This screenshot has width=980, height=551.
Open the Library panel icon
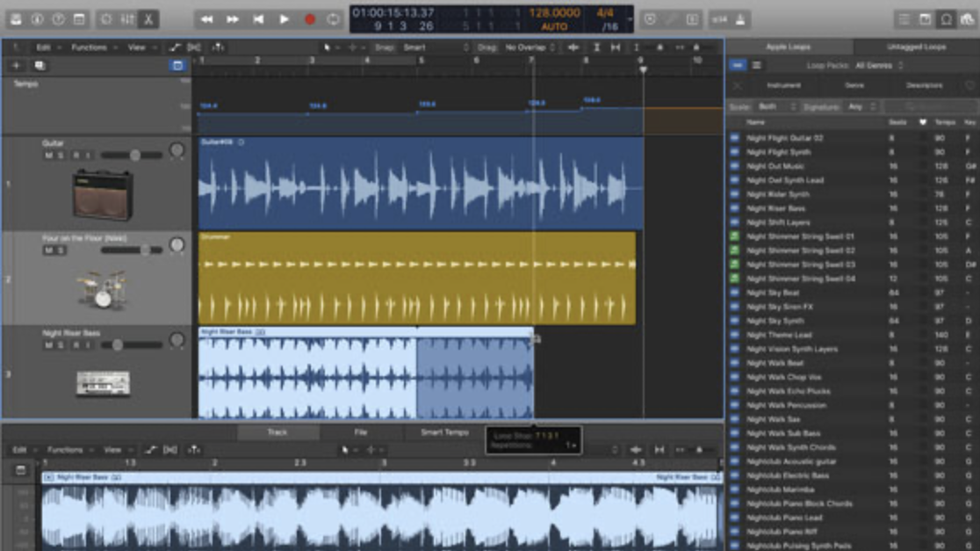(17, 19)
